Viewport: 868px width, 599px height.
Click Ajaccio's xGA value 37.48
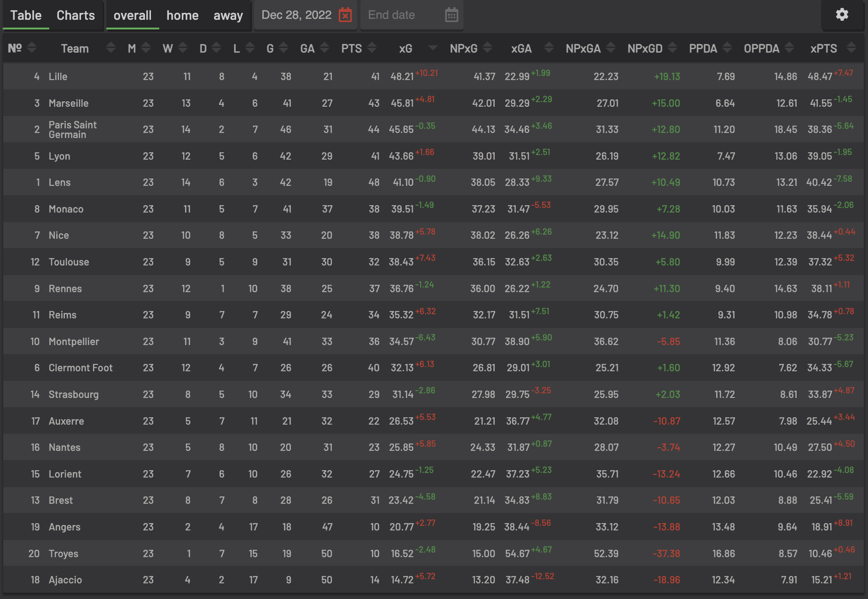517,580
